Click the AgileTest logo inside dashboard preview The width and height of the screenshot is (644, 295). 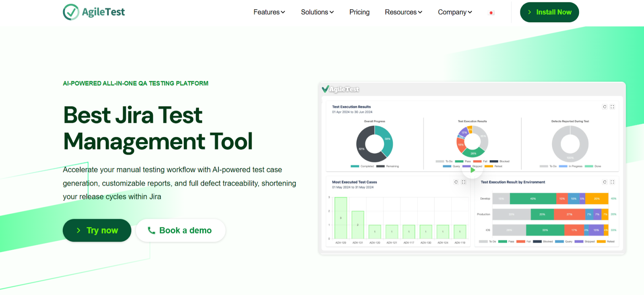[x=341, y=89]
